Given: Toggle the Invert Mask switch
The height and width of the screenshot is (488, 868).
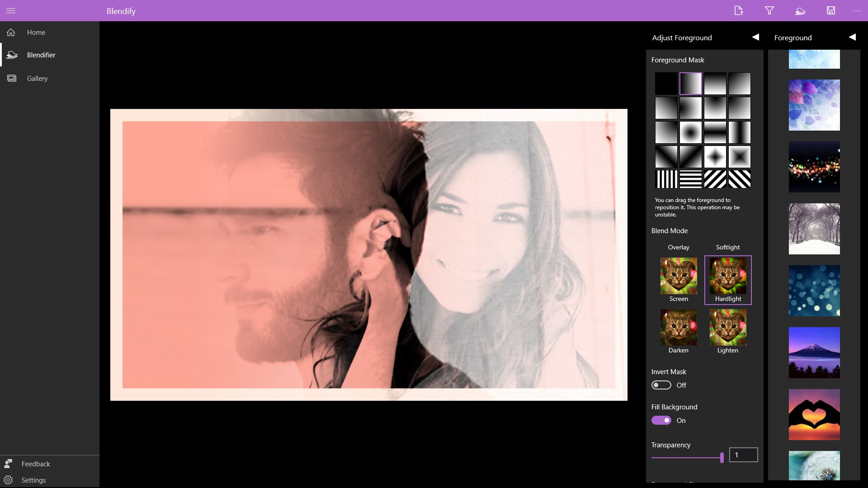Looking at the screenshot, I should pyautogui.click(x=661, y=385).
